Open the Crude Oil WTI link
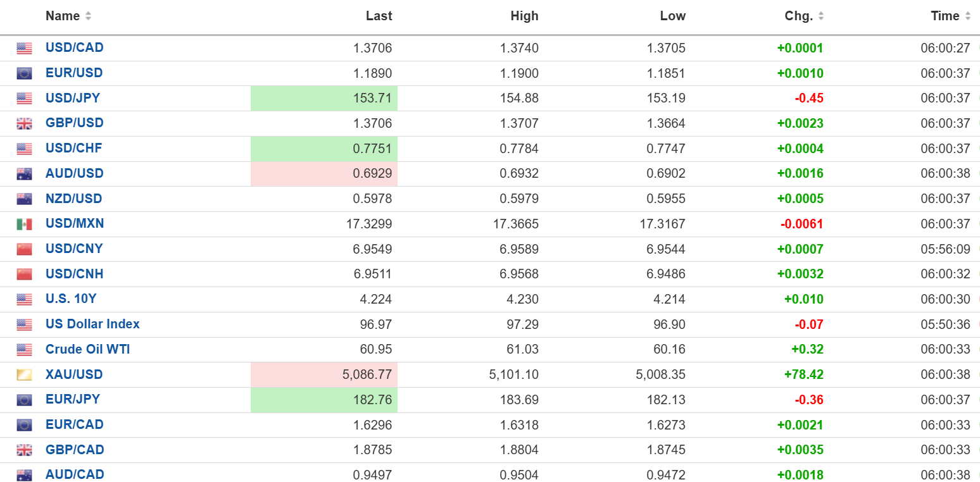Image resolution: width=980 pixels, height=482 pixels. pos(87,349)
